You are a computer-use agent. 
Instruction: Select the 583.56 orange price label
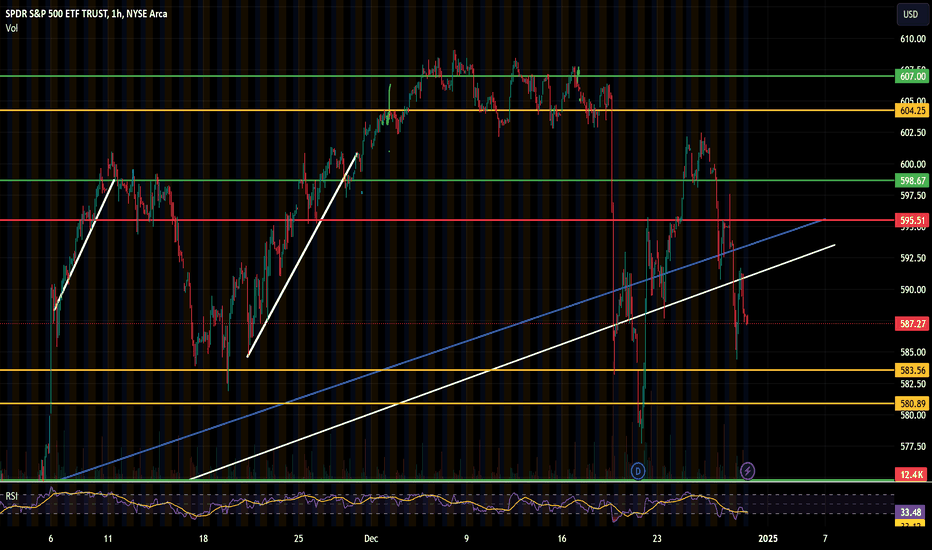pos(912,370)
